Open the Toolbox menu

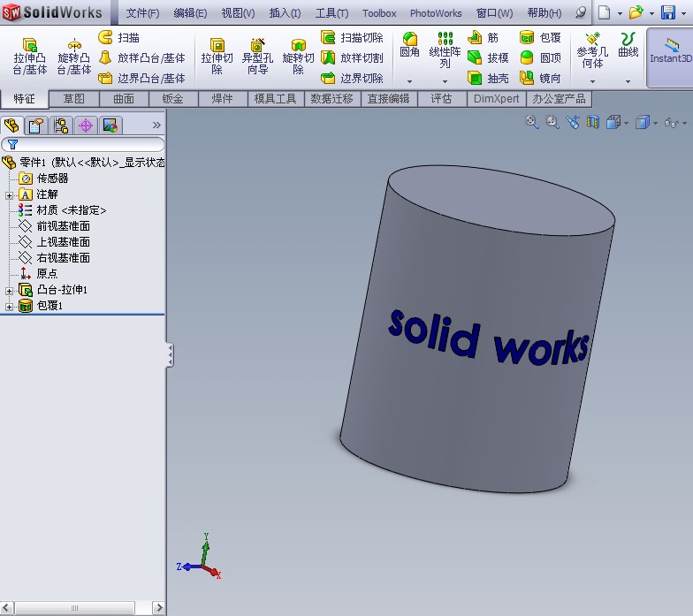tap(379, 13)
